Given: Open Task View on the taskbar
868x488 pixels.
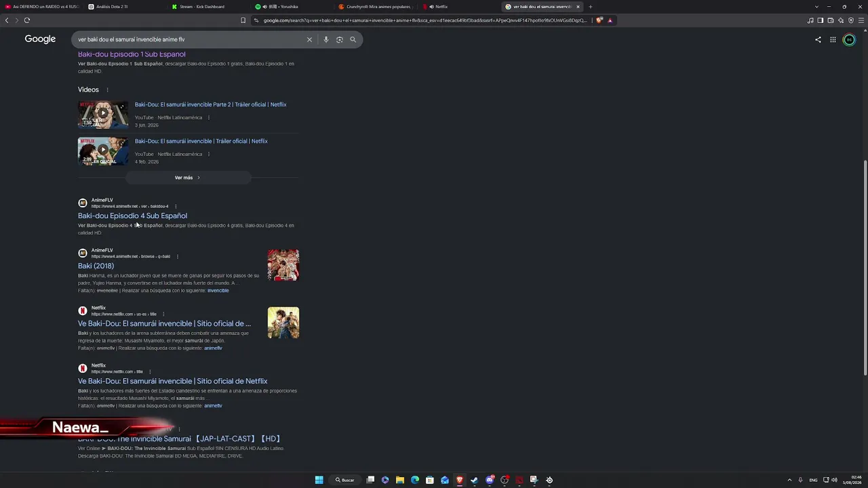Looking at the screenshot, I should [x=370, y=480].
